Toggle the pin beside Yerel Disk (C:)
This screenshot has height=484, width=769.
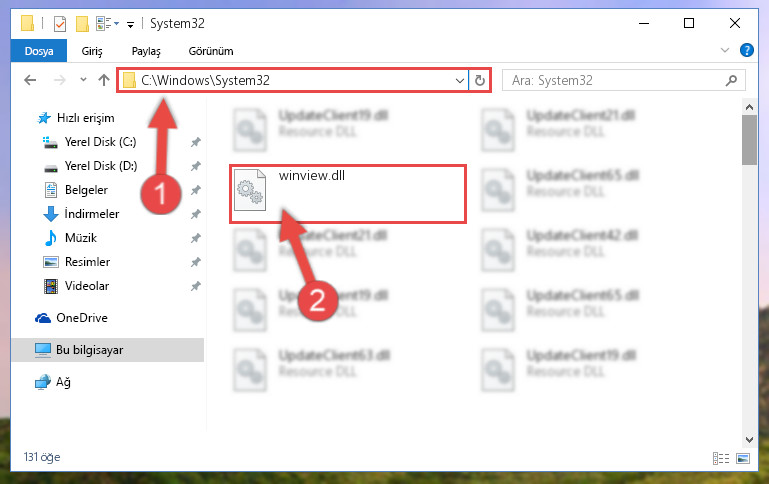coord(195,142)
